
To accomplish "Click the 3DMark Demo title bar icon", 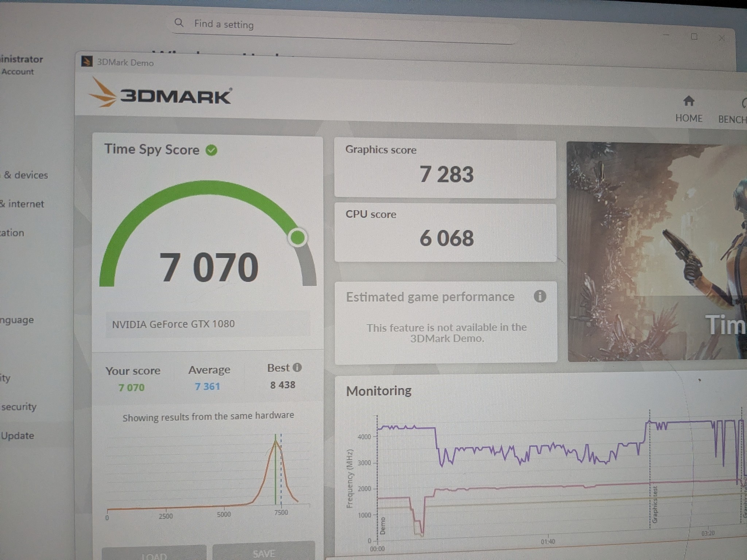I will [x=86, y=61].
